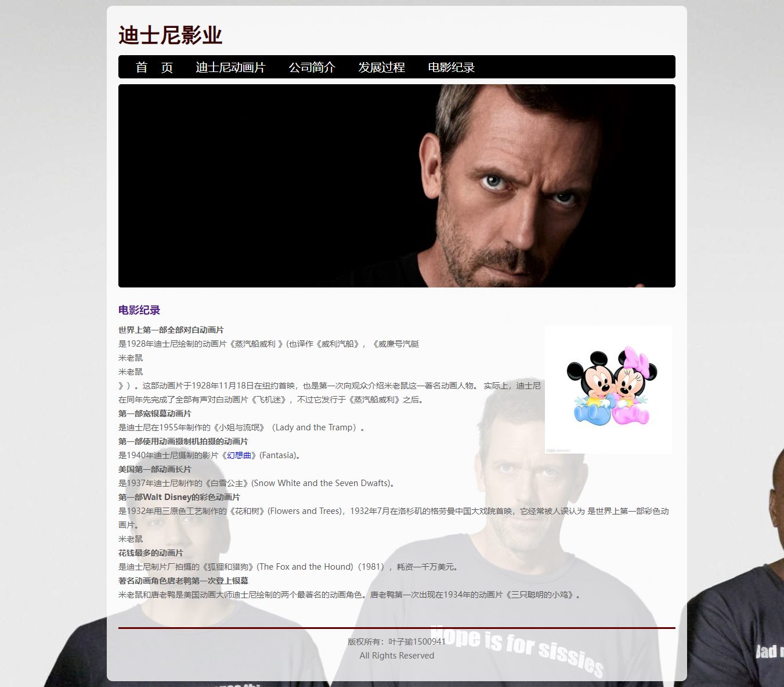Click the heading 花钱最多的动画片
The height and width of the screenshot is (687, 784).
click(151, 553)
